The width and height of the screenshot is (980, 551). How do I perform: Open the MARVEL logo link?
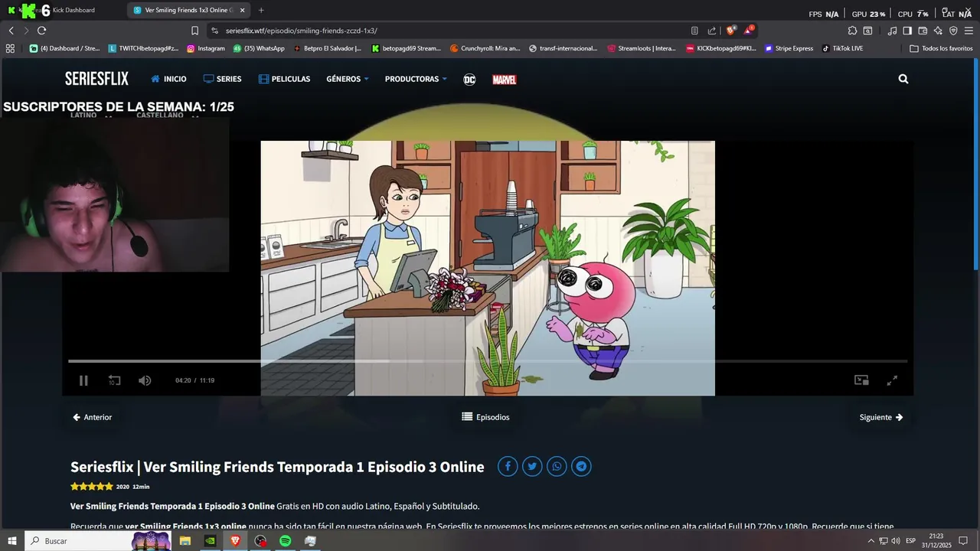pyautogui.click(x=504, y=79)
